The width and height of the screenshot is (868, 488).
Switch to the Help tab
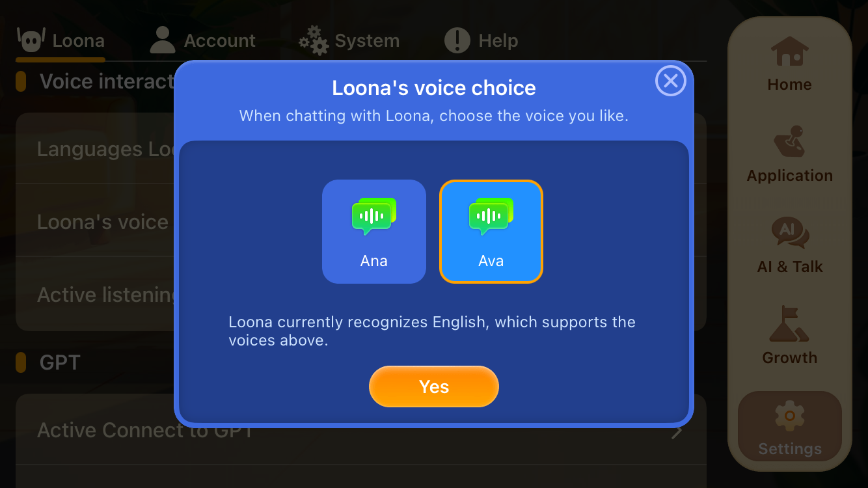[481, 41]
